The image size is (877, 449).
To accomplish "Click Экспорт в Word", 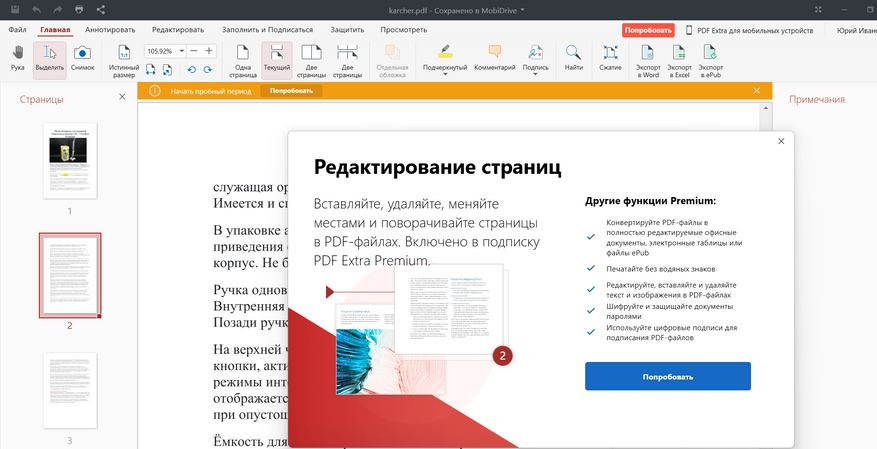I will click(x=648, y=60).
